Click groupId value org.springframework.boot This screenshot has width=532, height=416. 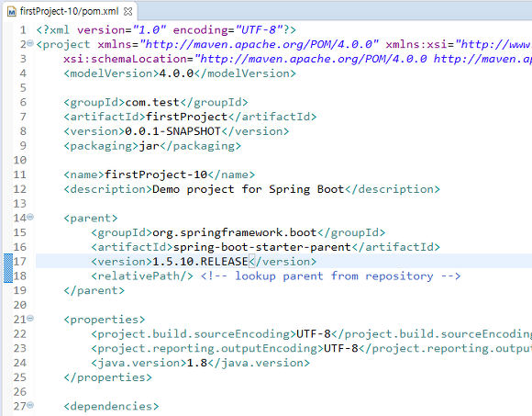point(235,232)
